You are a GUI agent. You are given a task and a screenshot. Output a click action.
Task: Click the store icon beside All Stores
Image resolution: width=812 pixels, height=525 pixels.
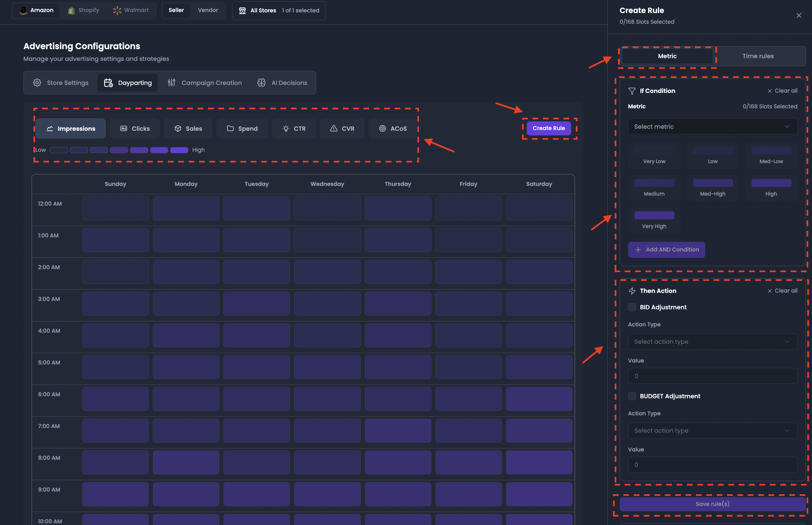(x=242, y=11)
